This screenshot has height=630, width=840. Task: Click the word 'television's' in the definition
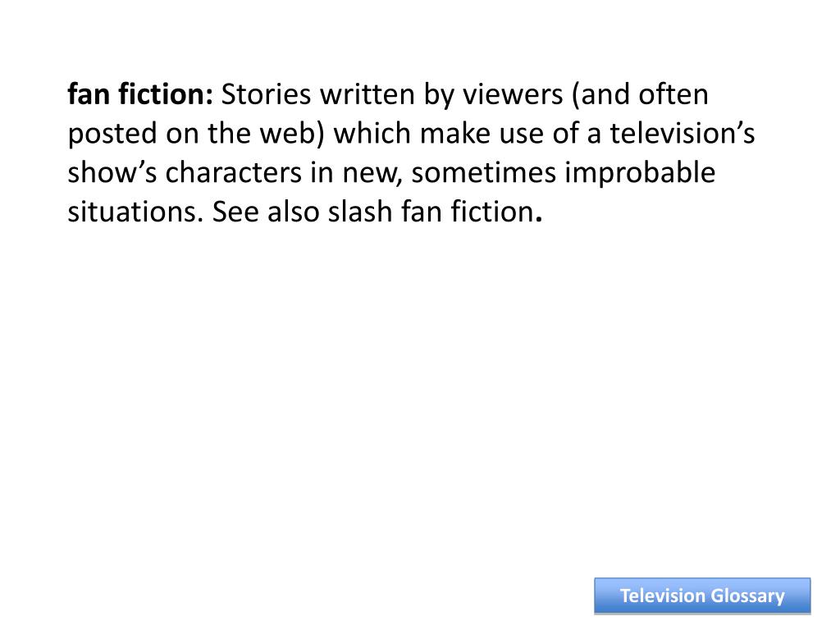tap(682, 134)
